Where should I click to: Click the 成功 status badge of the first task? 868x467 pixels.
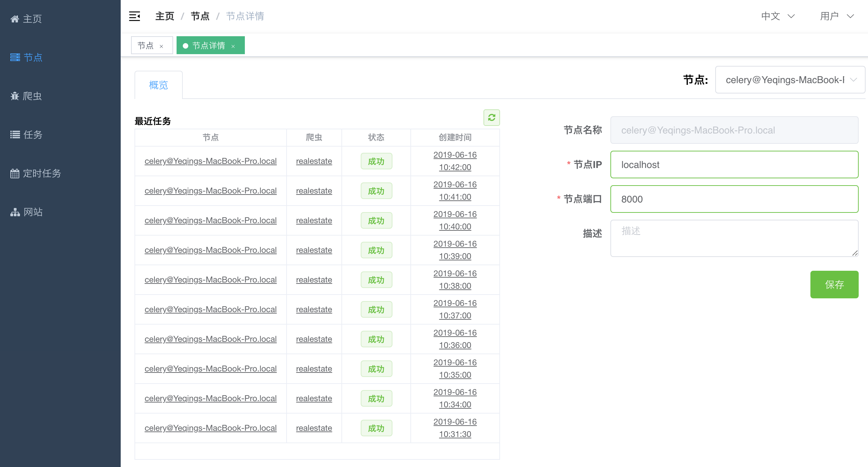(376, 161)
